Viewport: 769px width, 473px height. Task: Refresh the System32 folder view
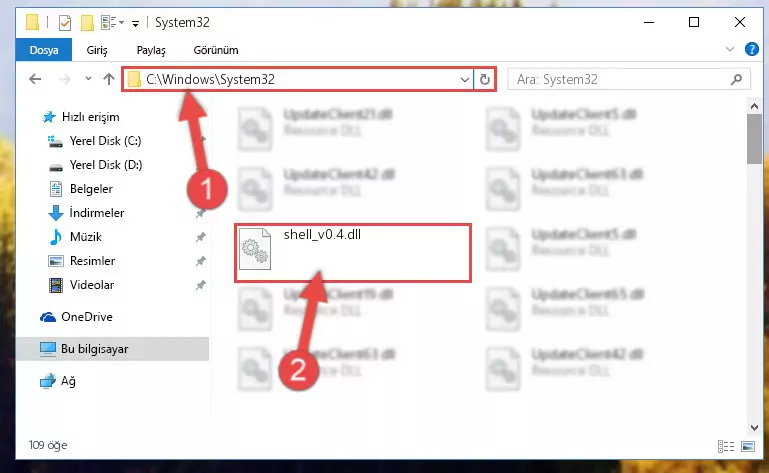coord(485,79)
